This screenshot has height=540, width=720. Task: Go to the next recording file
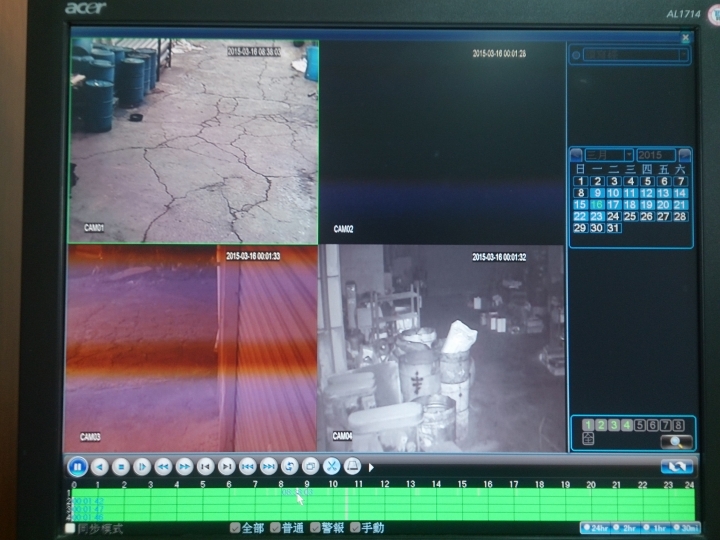pyautogui.click(x=269, y=467)
